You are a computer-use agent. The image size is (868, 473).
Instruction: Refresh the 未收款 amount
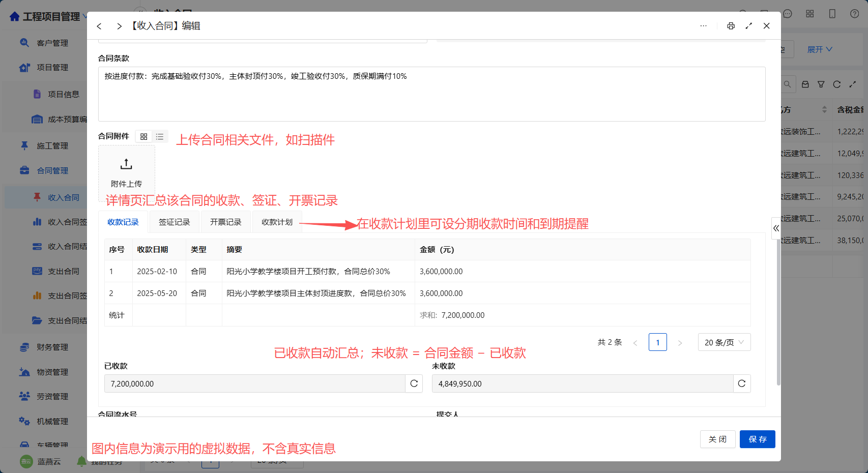pyautogui.click(x=742, y=383)
